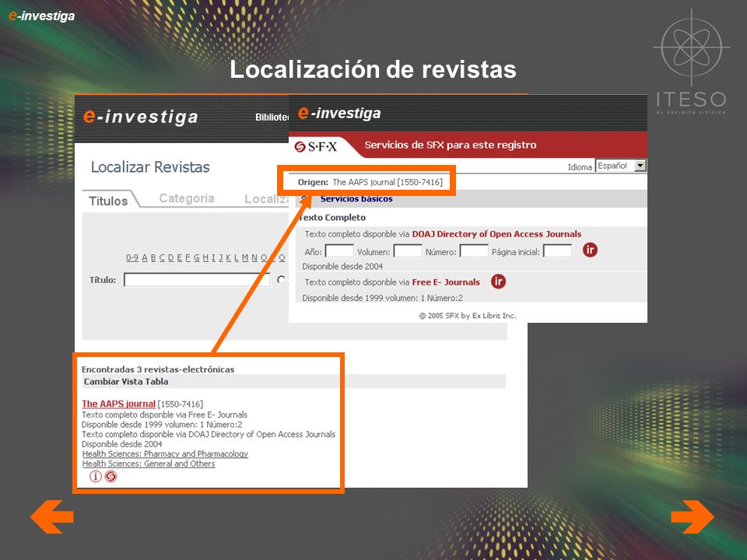The image size is (747, 560).
Task: Browse titles starting with letter A
Action: (x=145, y=257)
